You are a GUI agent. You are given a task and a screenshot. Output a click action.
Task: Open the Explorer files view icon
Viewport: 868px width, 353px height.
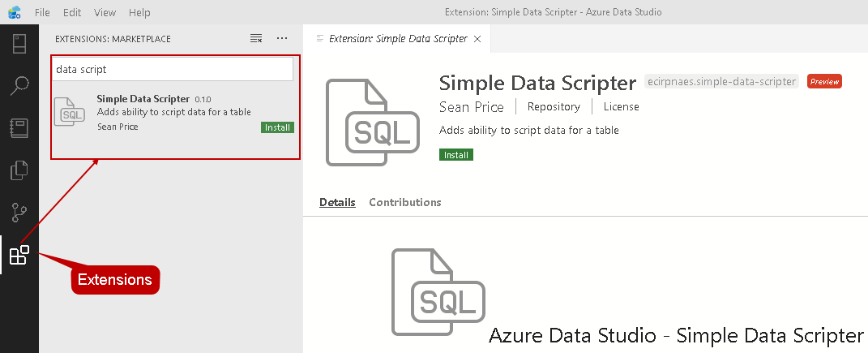19,170
